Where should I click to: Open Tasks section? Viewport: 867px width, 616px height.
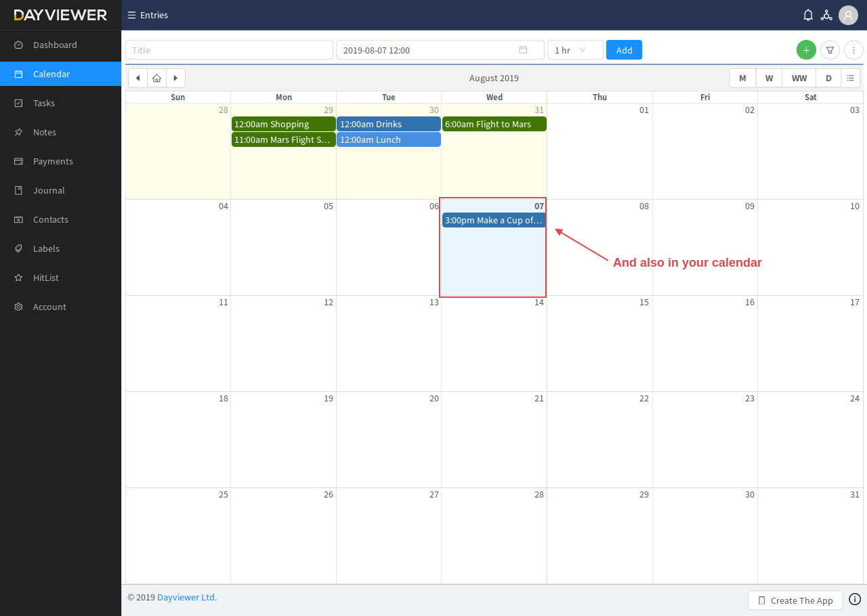(61, 103)
